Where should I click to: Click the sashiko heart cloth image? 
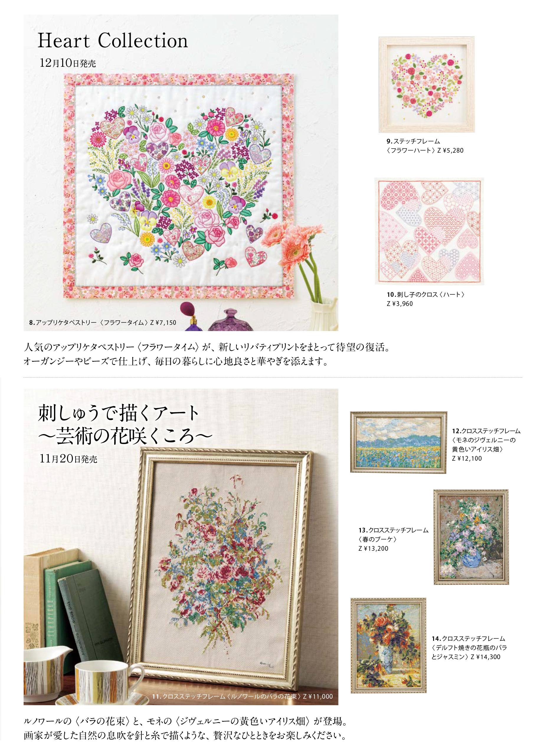tap(429, 231)
